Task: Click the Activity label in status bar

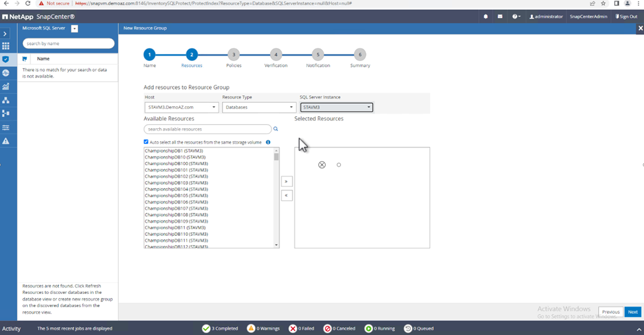Action: pos(11,329)
